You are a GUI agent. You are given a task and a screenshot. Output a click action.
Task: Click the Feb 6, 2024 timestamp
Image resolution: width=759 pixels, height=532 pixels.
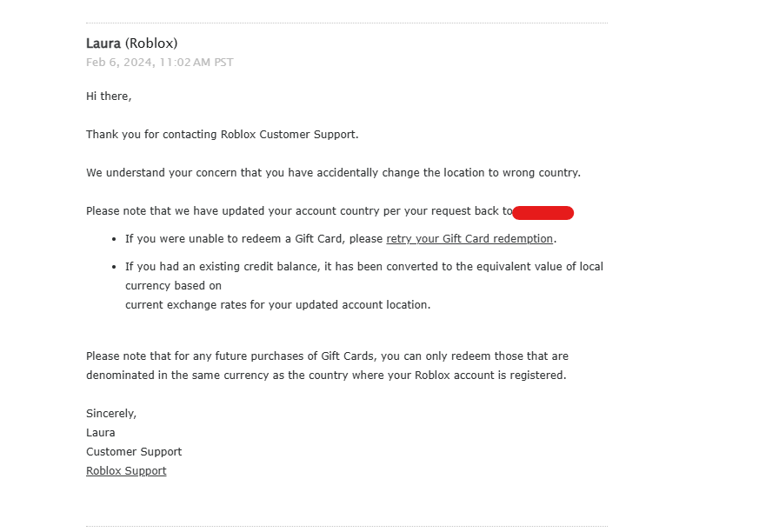coord(159,63)
